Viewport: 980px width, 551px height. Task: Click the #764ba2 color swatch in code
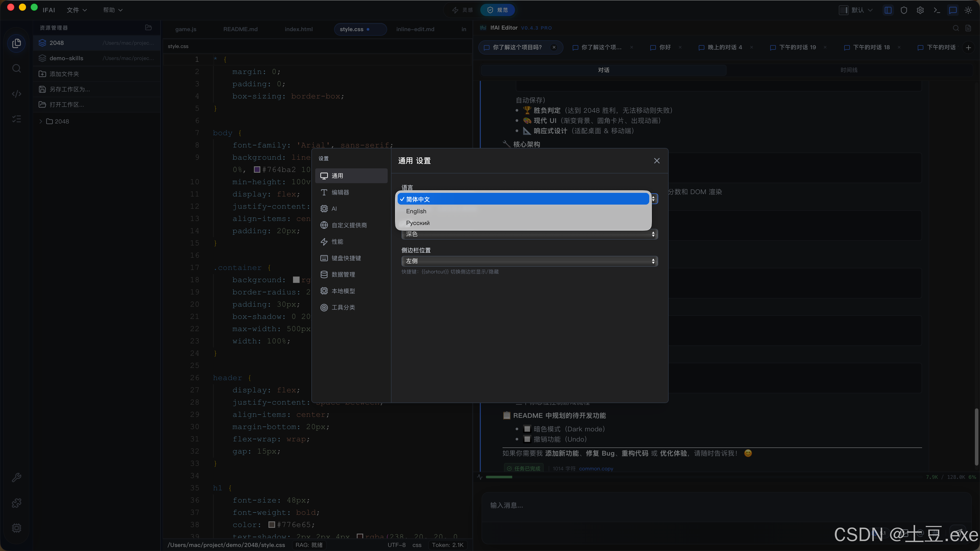257,170
